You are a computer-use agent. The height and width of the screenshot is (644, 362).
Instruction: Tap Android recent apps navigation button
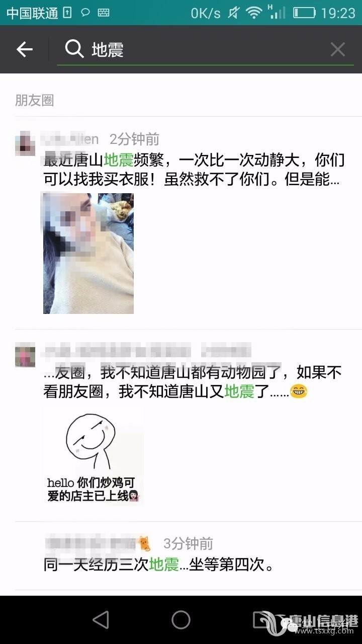click(x=261, y=619)
